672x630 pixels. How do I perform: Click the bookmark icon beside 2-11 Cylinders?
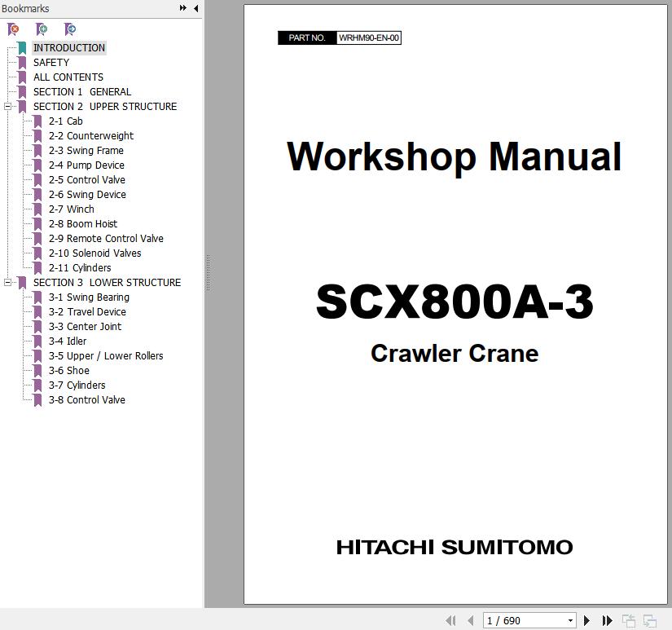point(37,268)
